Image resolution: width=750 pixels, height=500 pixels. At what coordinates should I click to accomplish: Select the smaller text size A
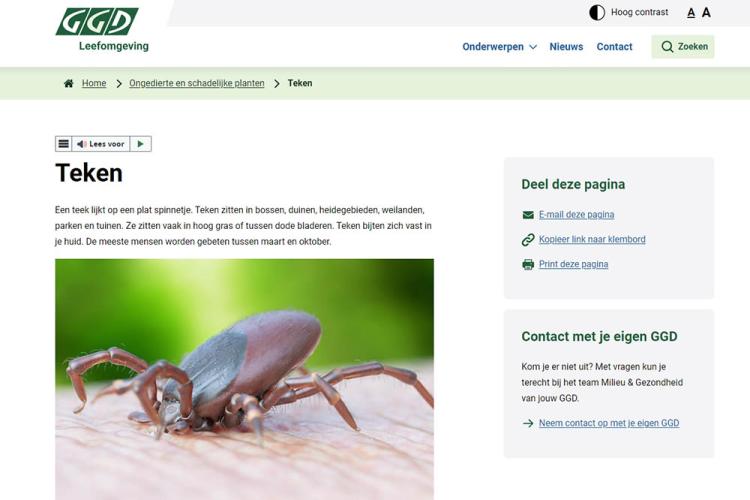pyautogui.click(x=691, y=13)
